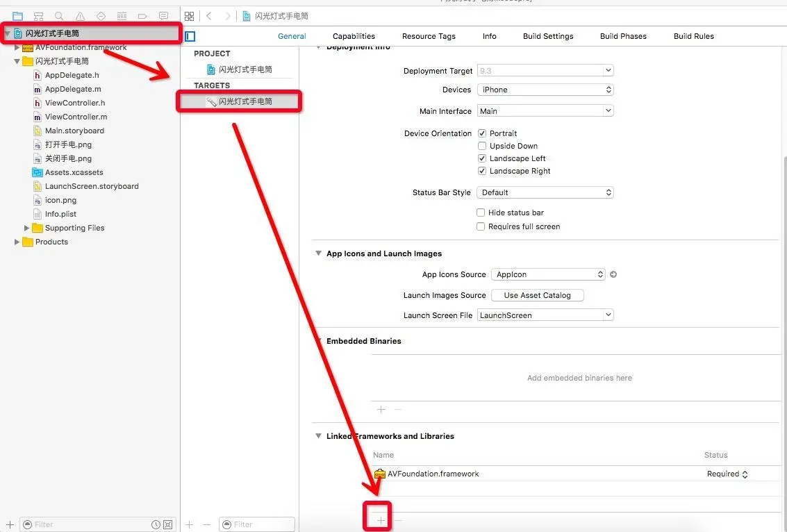Toggle the Landscape Left checkbox

coord(482,158)
